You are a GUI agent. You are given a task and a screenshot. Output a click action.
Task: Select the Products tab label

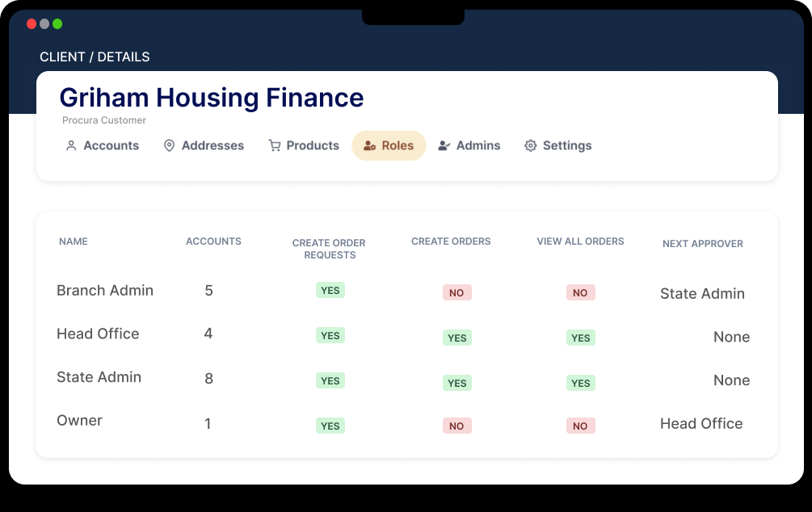click(x=312, y=146)
